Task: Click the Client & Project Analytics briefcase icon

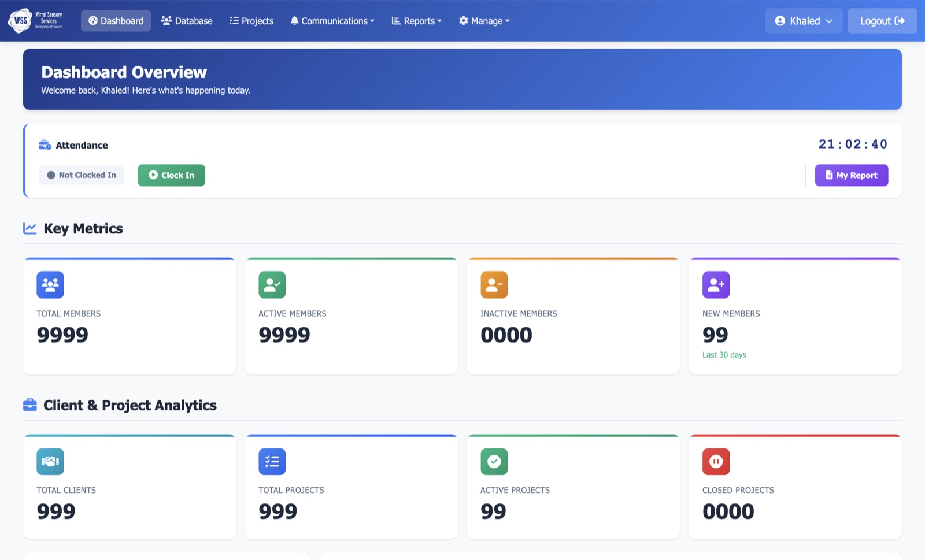Action: [x=30, y=405]
